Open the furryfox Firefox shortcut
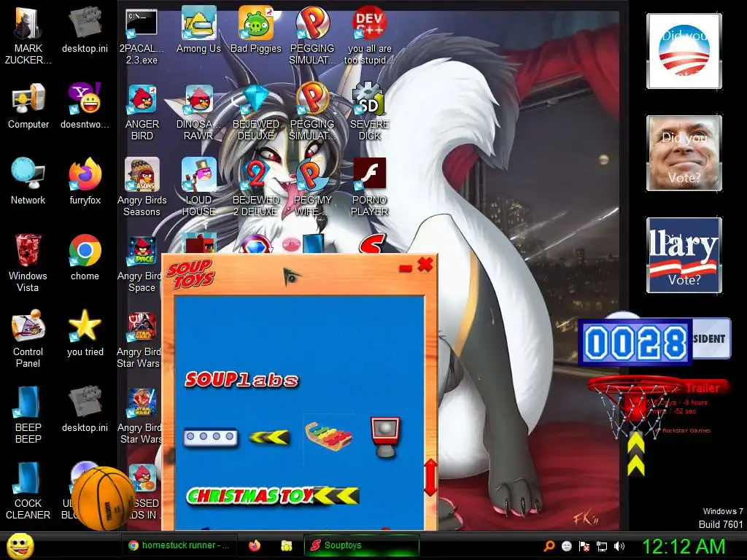The image size is (747, 560). click(x=85, y=181)
